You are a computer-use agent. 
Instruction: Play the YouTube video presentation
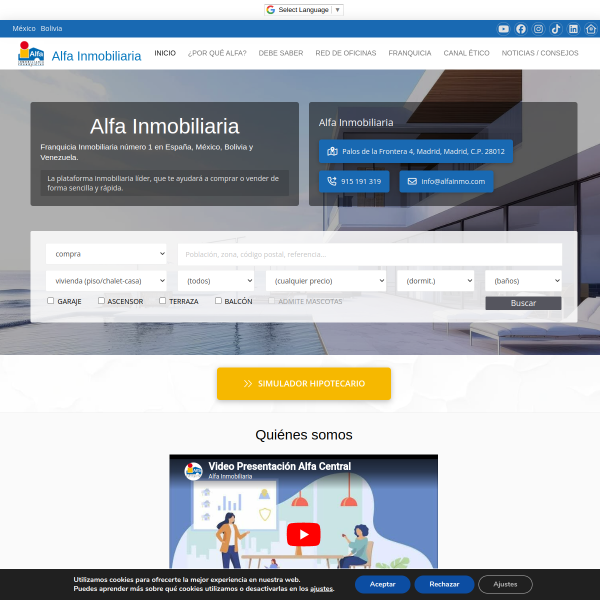coord(303,534)
